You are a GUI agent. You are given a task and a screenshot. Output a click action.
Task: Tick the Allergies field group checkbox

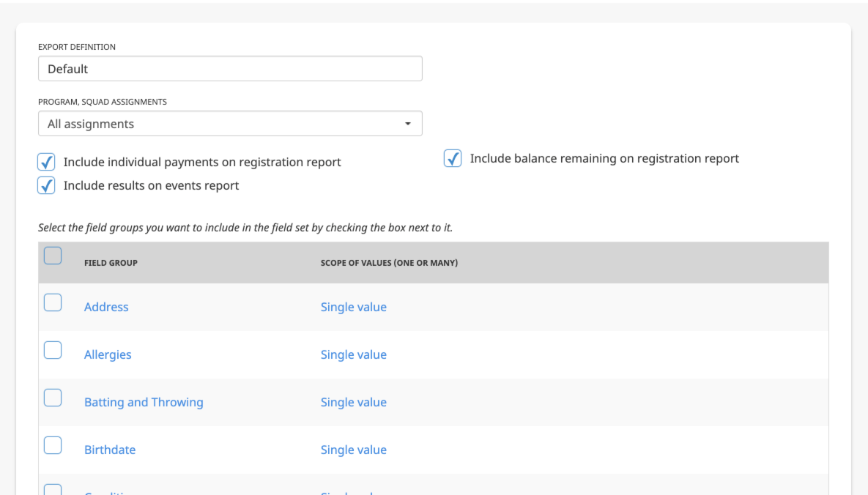pos(53,351)
